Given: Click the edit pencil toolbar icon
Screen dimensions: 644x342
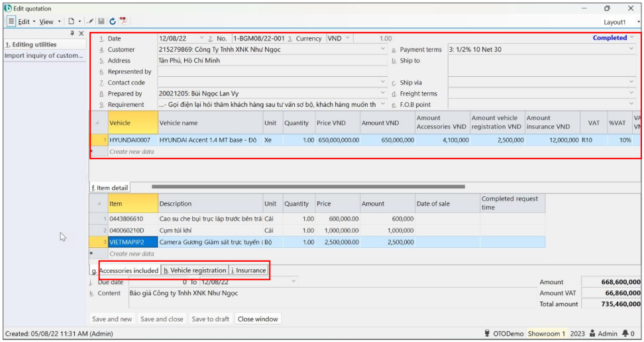Looking at the screenshot, I should point(91,21).
